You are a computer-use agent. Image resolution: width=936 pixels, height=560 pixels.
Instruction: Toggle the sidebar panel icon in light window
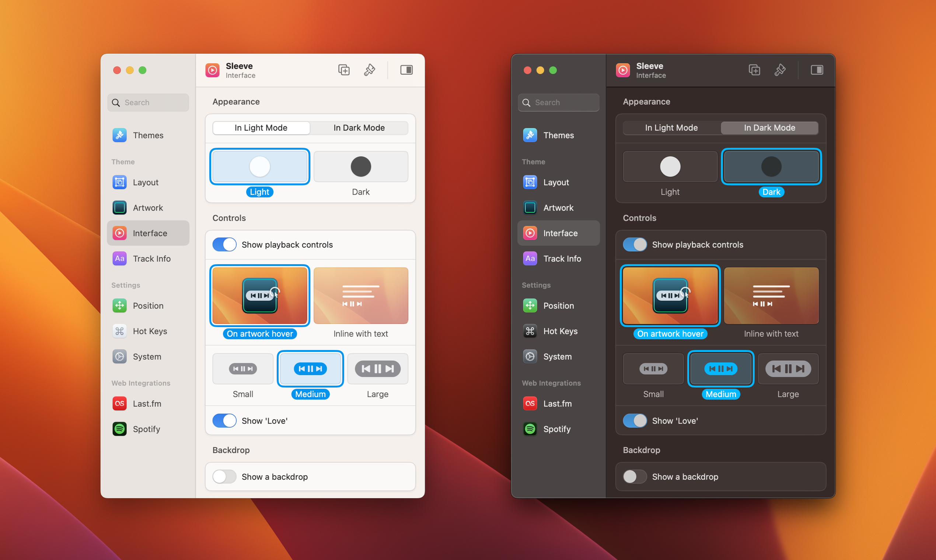coord(406,70)
